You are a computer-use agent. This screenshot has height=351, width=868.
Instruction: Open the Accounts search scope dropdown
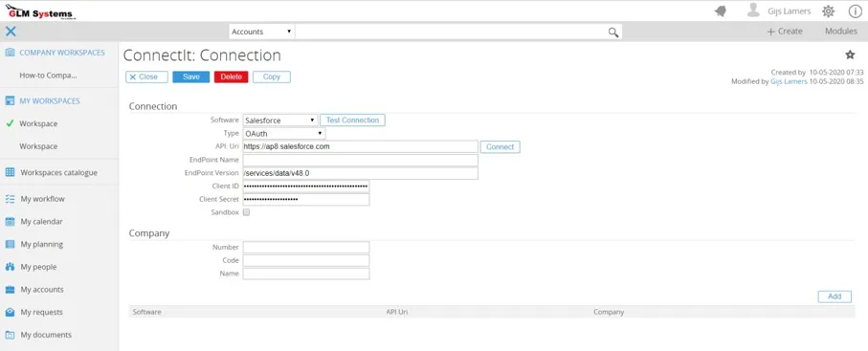pos(262,32)
